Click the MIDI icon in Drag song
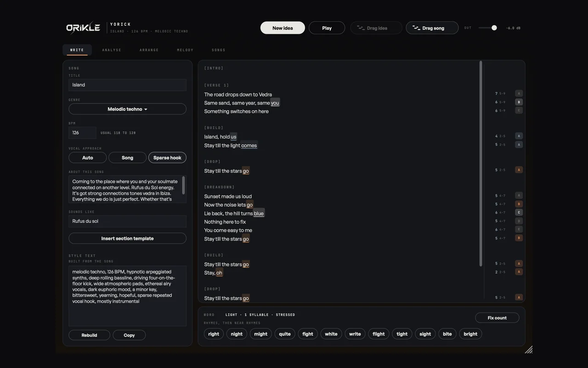 tap(416, 28)
